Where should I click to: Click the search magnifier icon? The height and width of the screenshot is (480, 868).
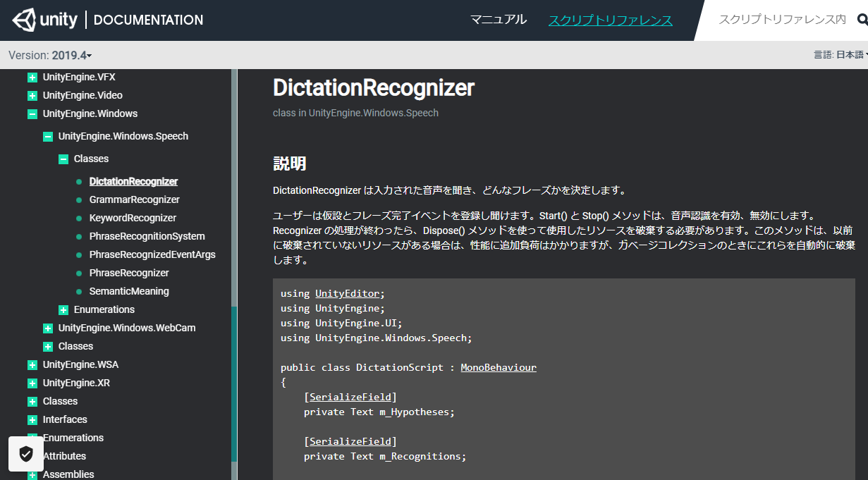pos(862,20)
